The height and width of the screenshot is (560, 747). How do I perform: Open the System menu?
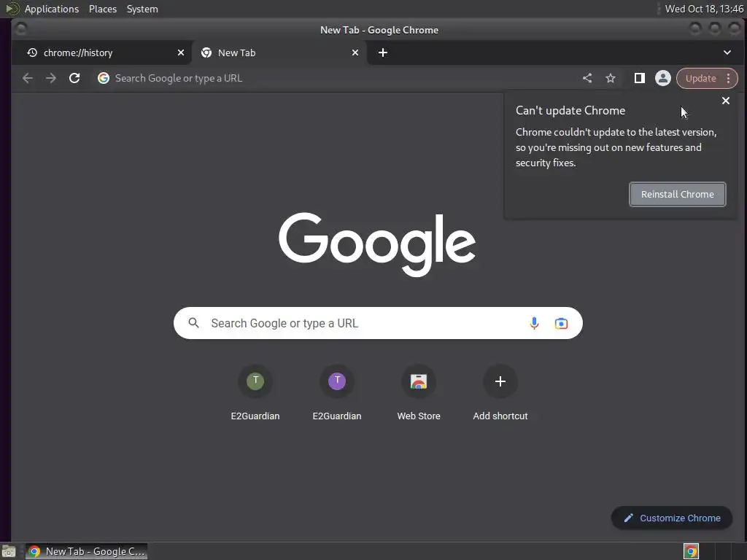click(142, 9)
